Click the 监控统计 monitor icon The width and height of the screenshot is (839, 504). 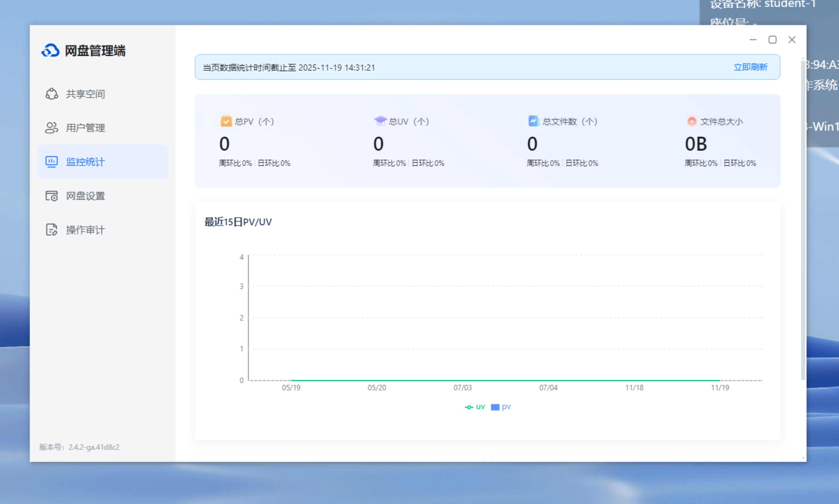click(x=52, y=162)
